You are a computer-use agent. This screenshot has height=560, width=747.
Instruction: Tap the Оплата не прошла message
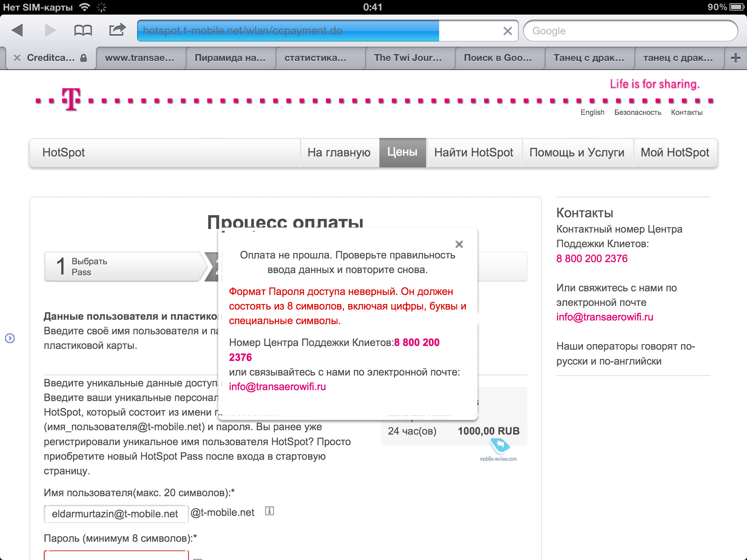[347, 262]
